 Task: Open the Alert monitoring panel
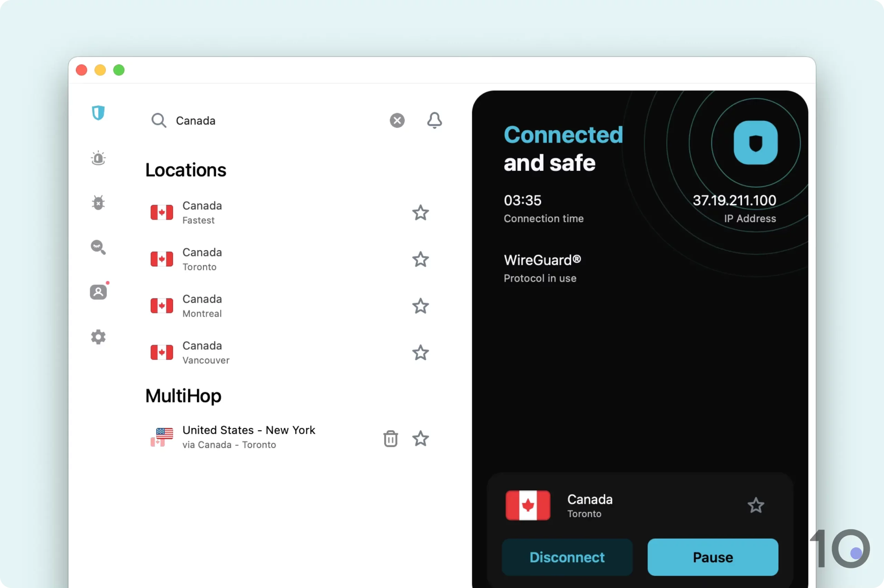pyautogui.click(x=98, y=158)
